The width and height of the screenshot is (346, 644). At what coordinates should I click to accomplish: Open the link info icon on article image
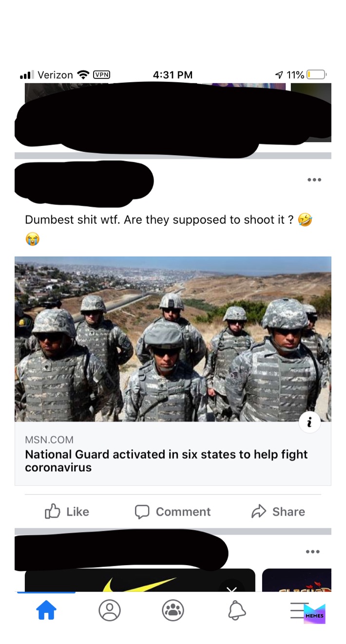[309, 422]
